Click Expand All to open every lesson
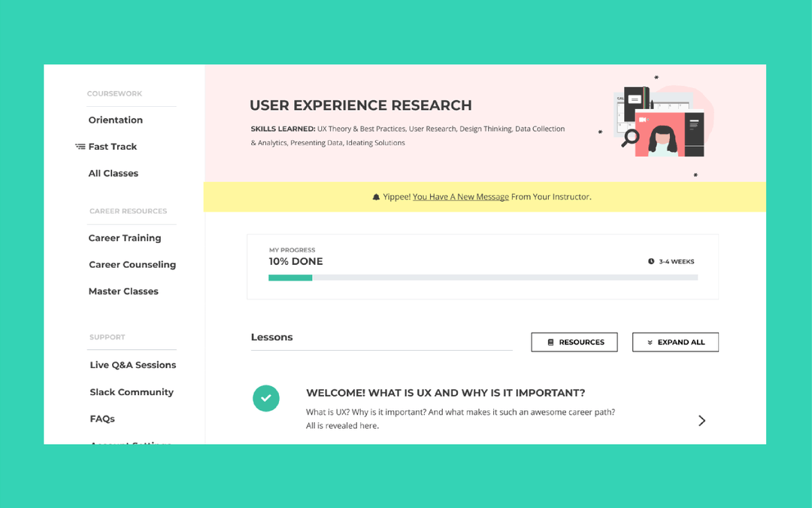 675,342
